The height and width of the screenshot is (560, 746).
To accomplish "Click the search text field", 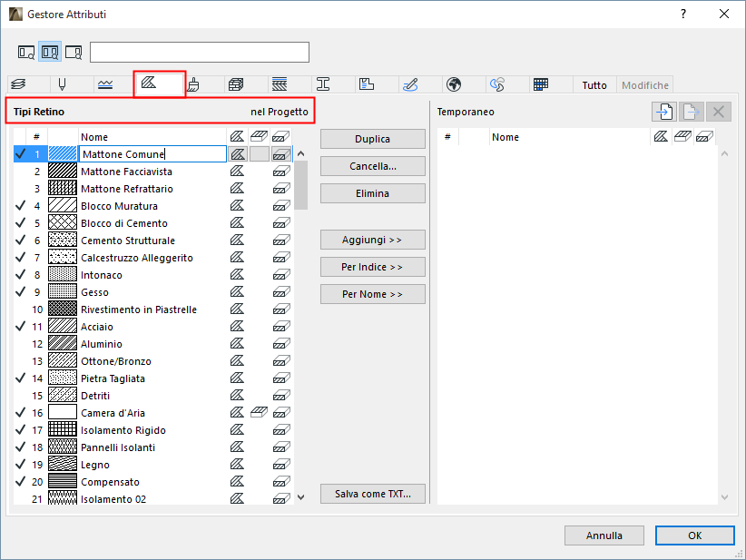I will tap(200, 52).
